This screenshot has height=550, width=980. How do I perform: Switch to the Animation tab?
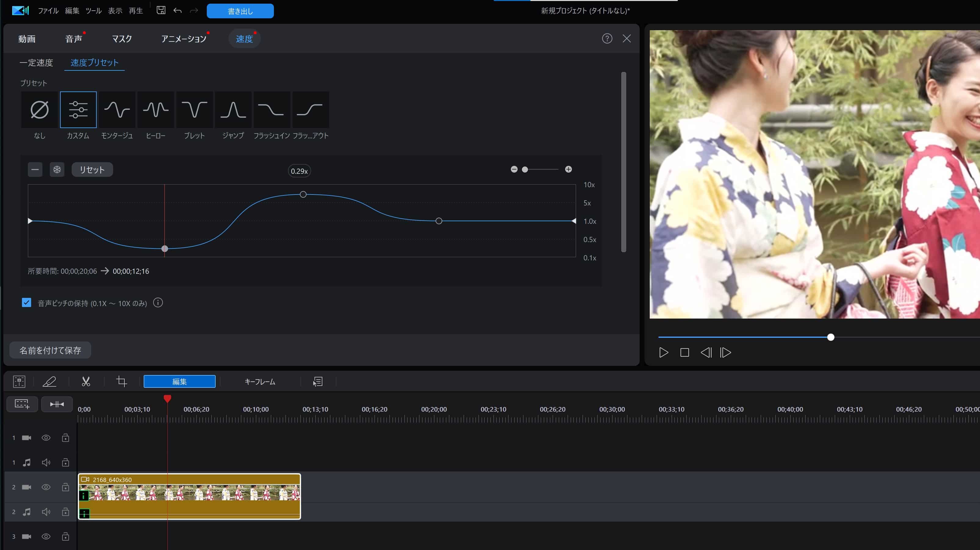coord(184,39)
